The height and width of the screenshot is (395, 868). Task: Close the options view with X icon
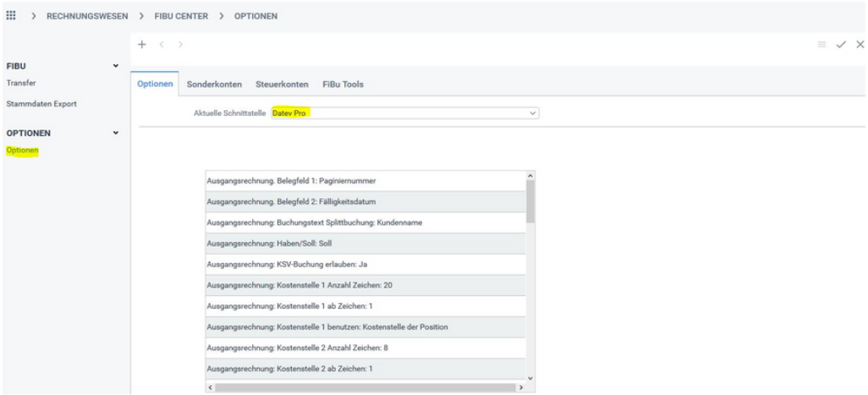point(860,44)
